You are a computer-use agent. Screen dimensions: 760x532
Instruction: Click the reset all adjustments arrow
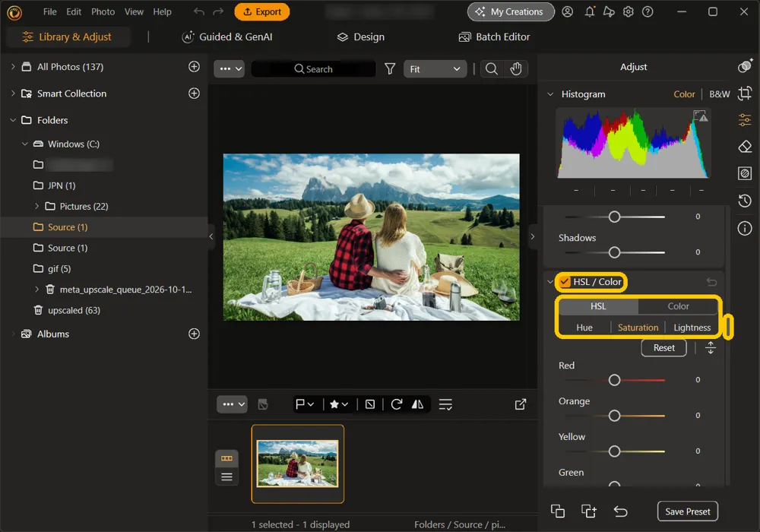tap(620, 511)
